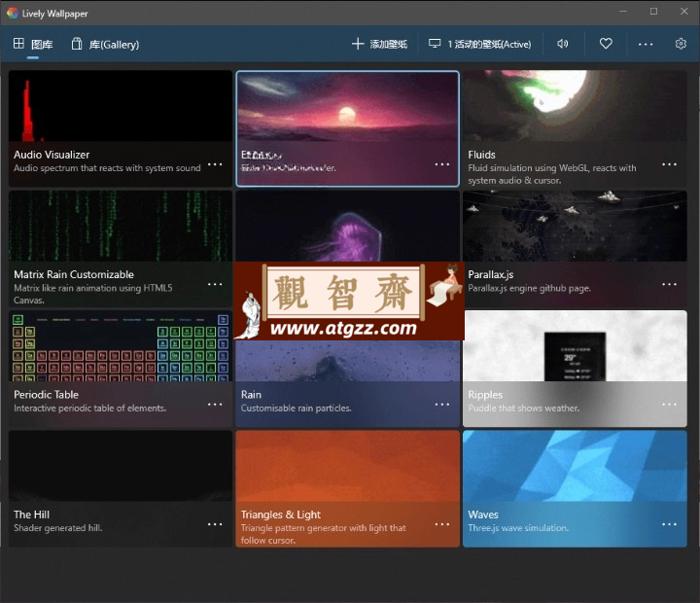Select the sunset wallpaper thumbnail

point(348,106)
